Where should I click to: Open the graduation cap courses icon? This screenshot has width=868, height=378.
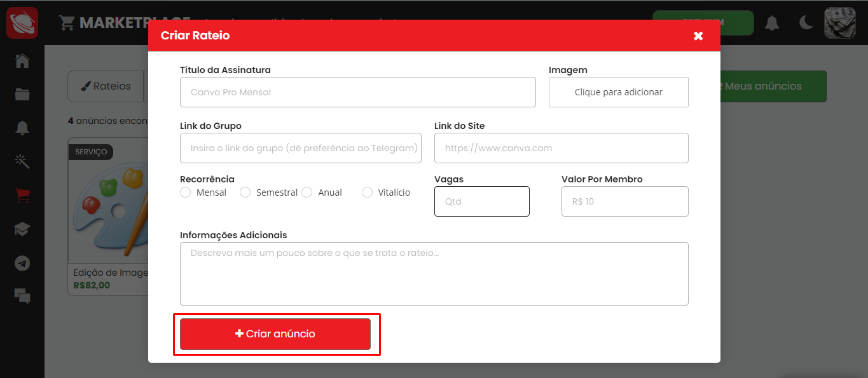pos(22,229)
